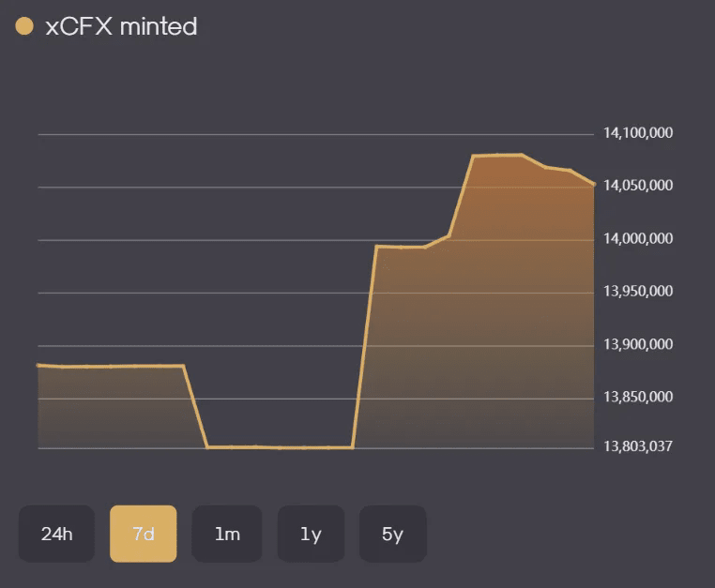Select the 13,850,000 axis label
Image resolution: width=715 pixels, height=588 pixels.
click(638, 398)
